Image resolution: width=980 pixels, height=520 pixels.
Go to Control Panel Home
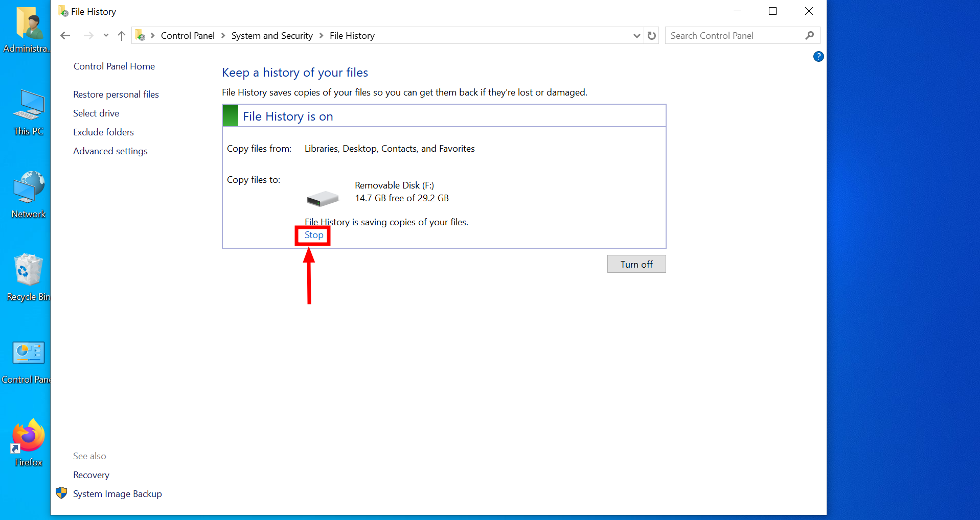(x=114, y=66)
